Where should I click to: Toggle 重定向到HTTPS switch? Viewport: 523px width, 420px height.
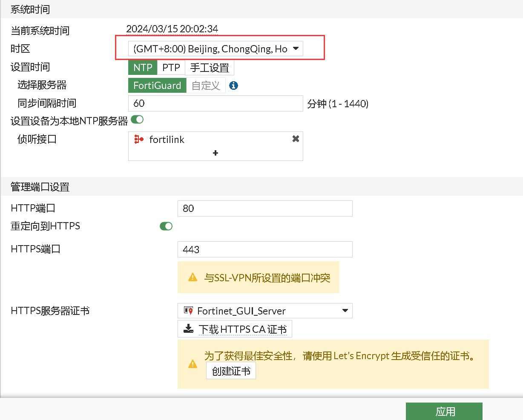pos(166,226)
